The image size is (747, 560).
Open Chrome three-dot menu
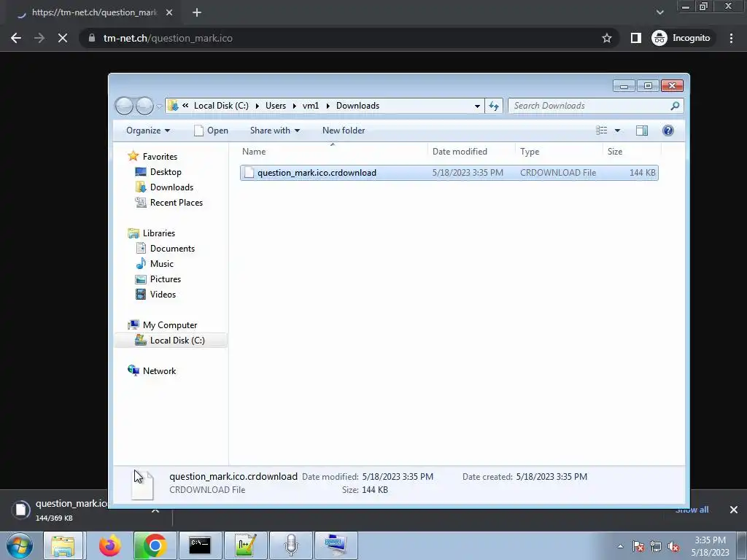pyautogui.click(x=731, y=38)
